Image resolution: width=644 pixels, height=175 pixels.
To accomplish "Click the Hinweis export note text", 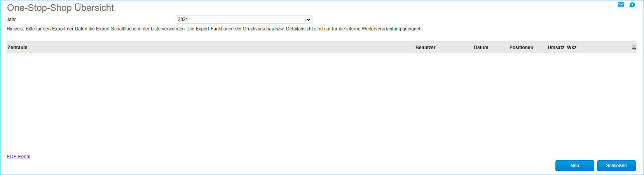I will pos(214,29).
